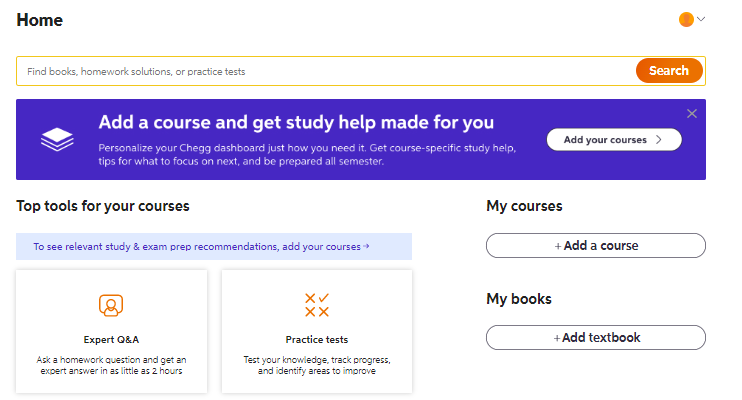742x400 pixels.
Task: Click the plus sign beside Add a course
Action: 558,246
